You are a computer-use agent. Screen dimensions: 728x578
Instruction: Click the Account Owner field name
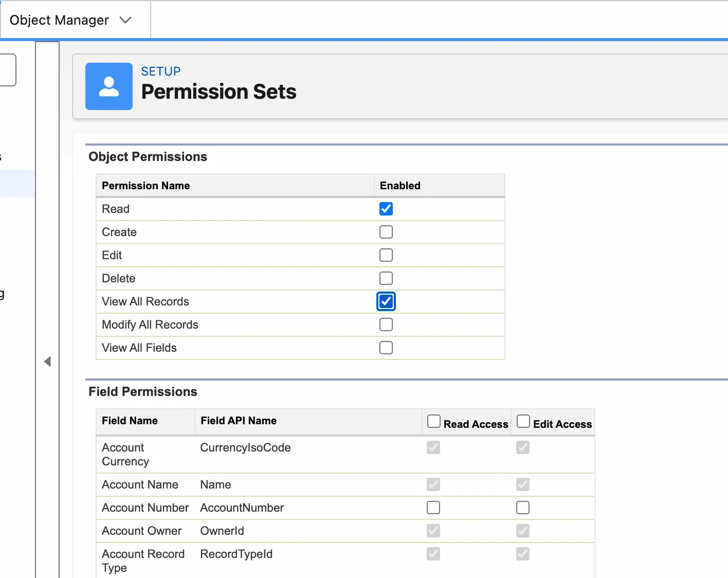pyautogui.click(x=142, y=531)
